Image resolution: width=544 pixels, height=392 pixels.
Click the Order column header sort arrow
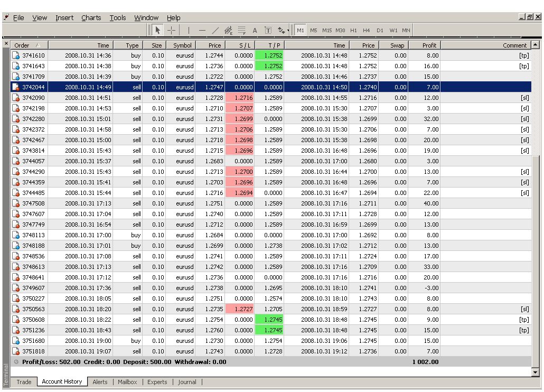[x=37, y=45]
